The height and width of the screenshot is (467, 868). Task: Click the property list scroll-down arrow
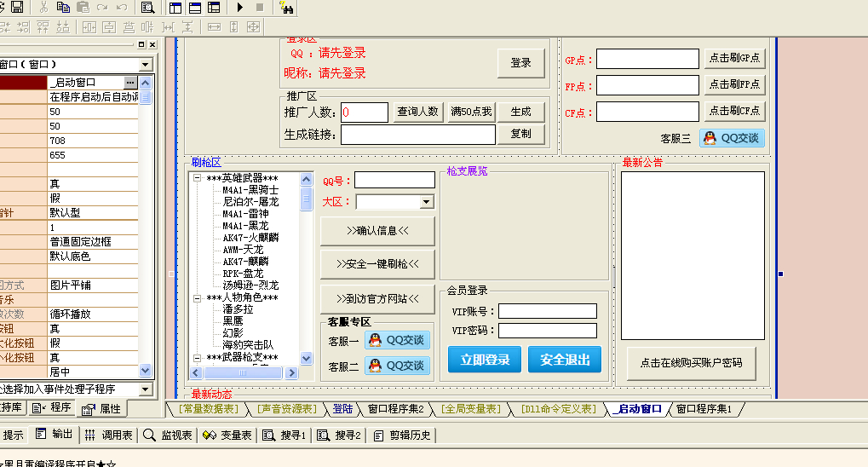tap(145, 370)
